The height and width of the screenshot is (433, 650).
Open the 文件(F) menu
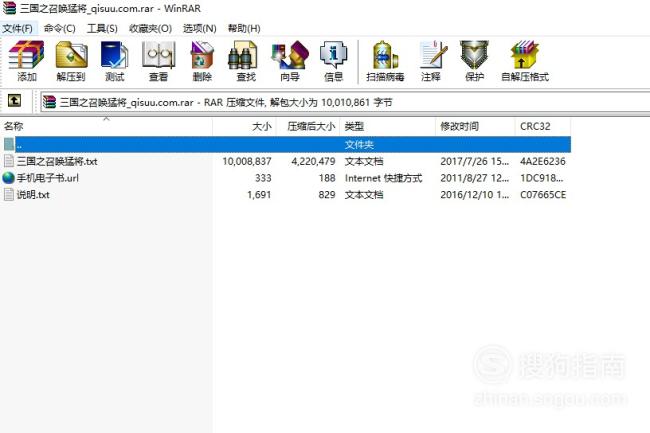tap(18, 28)
